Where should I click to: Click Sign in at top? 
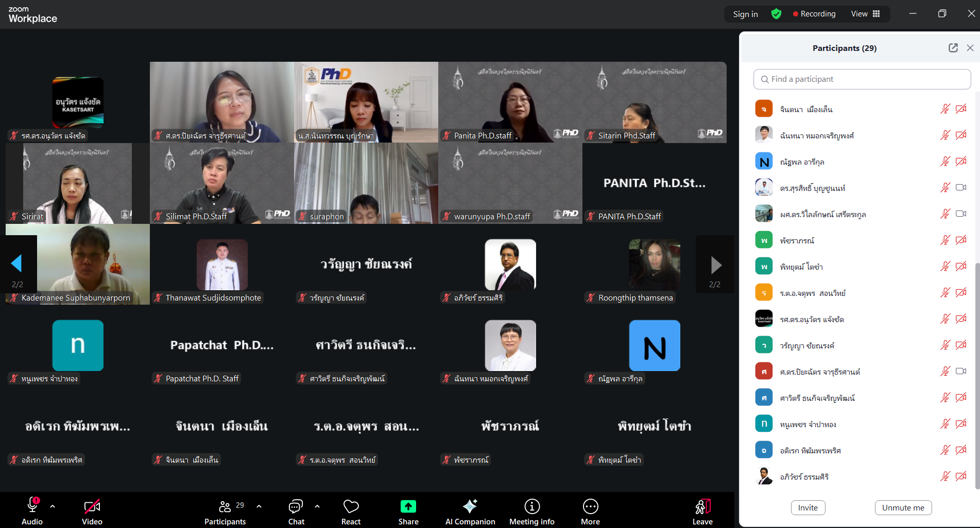tap(745, 14)
